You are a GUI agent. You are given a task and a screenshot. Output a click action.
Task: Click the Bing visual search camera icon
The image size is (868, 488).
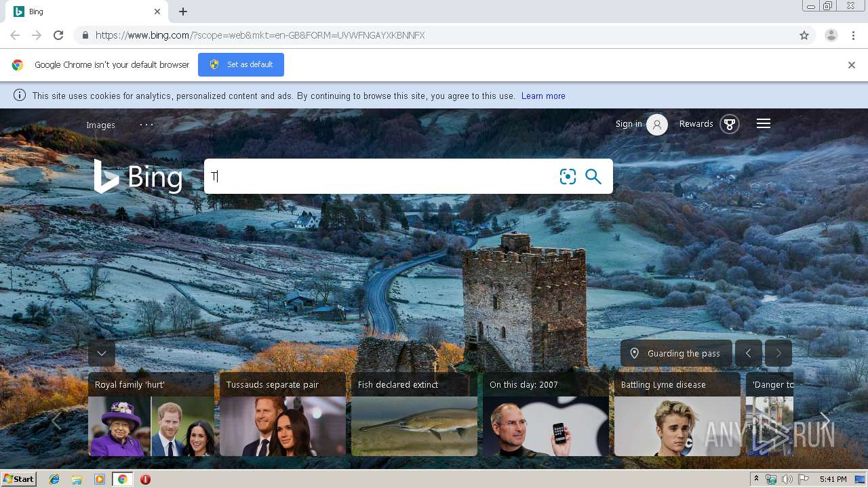568,176
